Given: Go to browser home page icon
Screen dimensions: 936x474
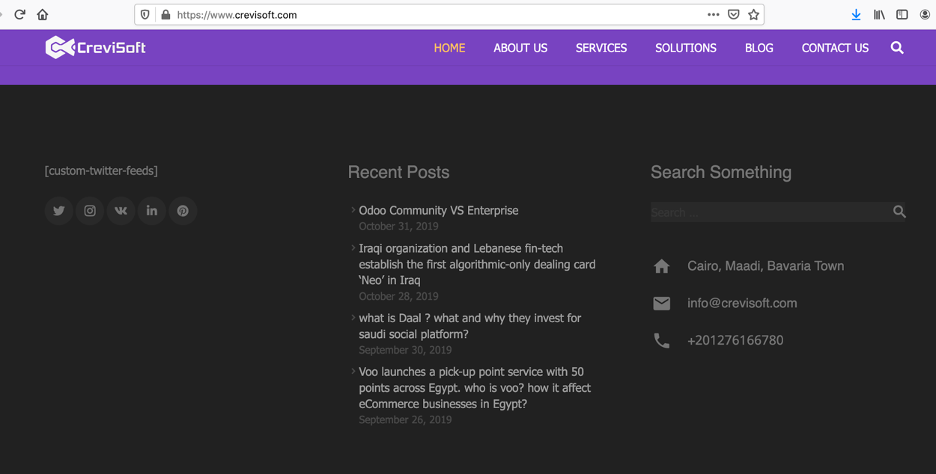Looking at the screenshot, I should (x=42, y=15).
